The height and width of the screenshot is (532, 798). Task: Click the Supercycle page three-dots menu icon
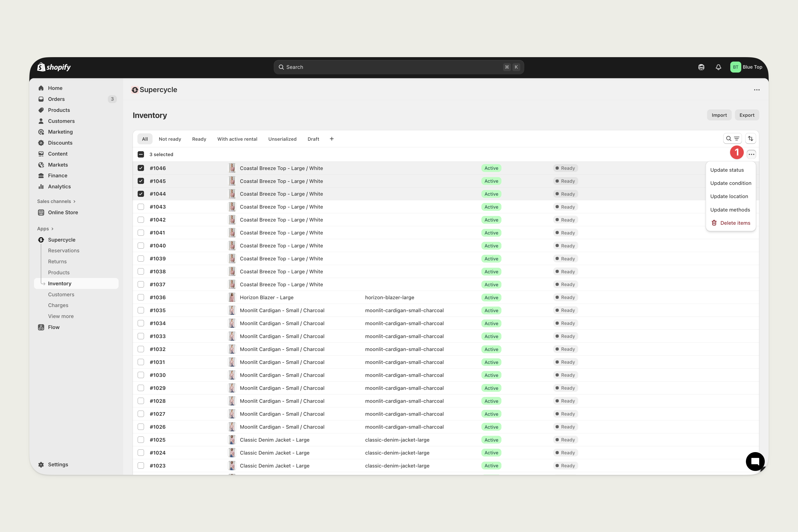tap(757, 90)
